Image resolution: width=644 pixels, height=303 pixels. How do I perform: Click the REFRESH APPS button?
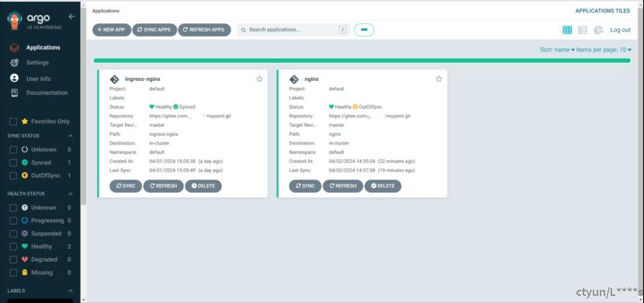coord(204,30)
